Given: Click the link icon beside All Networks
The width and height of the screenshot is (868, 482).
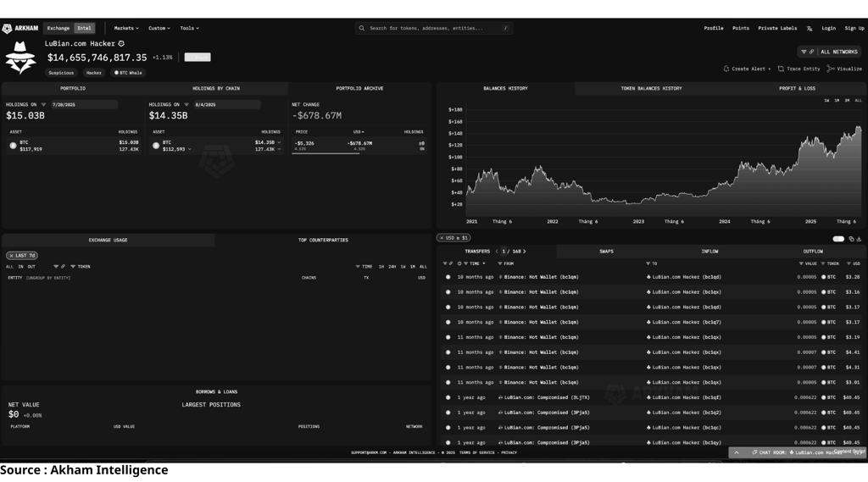Looking at the screenshot, I should 811,52.
